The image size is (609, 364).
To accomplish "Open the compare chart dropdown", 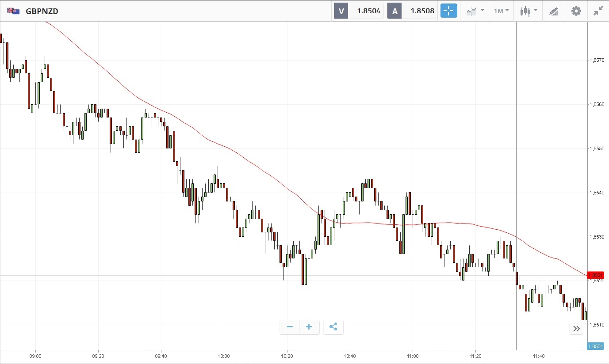I will point(475,11).
